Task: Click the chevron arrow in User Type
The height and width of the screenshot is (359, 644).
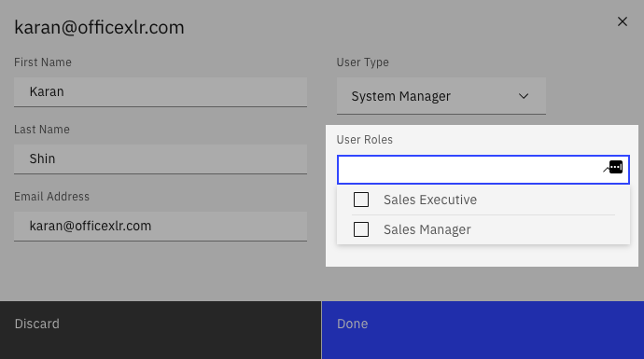Action: pyautogui.click(x=524, y=96)
